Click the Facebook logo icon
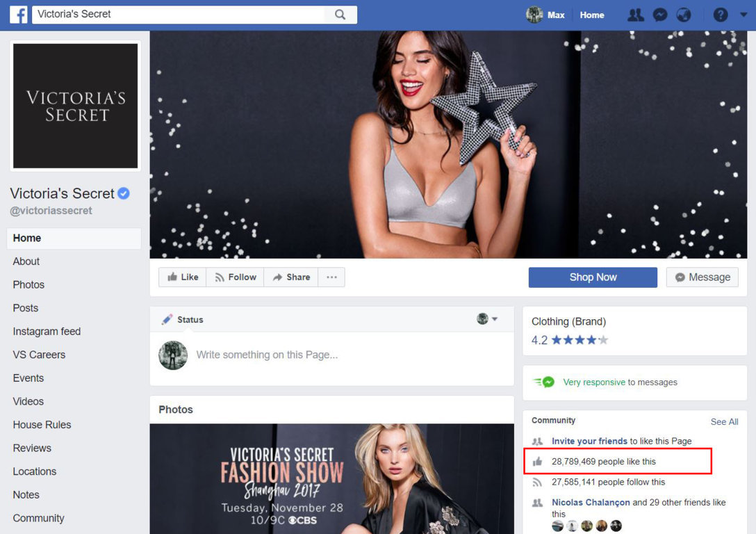Image resolution: width=756 pixels, height=534 pixels. pyautogui.click(x=19, y=15)
